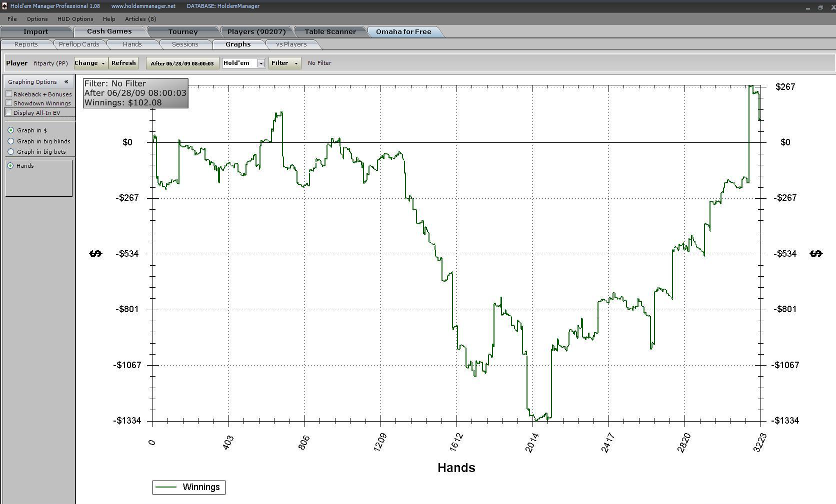The width and height of the screenshot is (836, 504).
Task: Click the Graphing Options panel title
Action: (x=32, y=82)
